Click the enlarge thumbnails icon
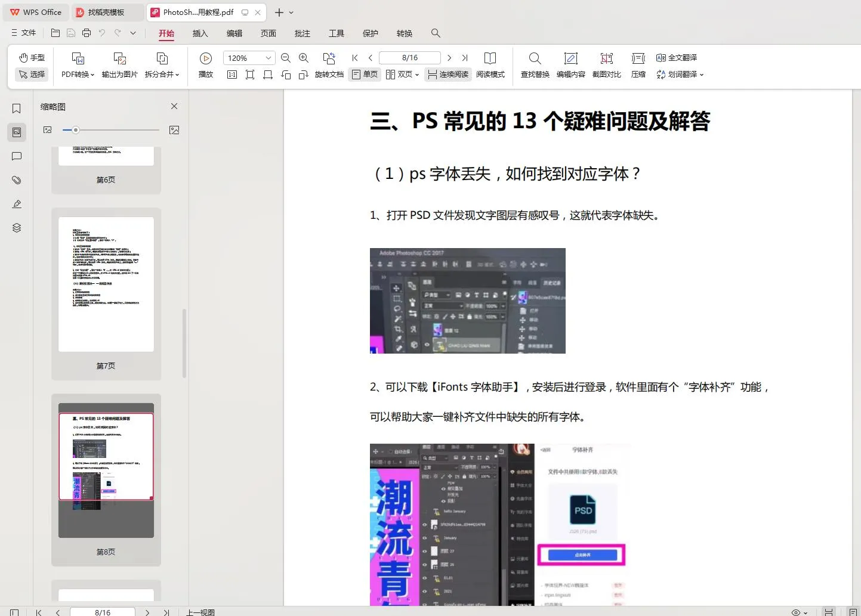This screenshot has height=616, width=861. (174, 130)
